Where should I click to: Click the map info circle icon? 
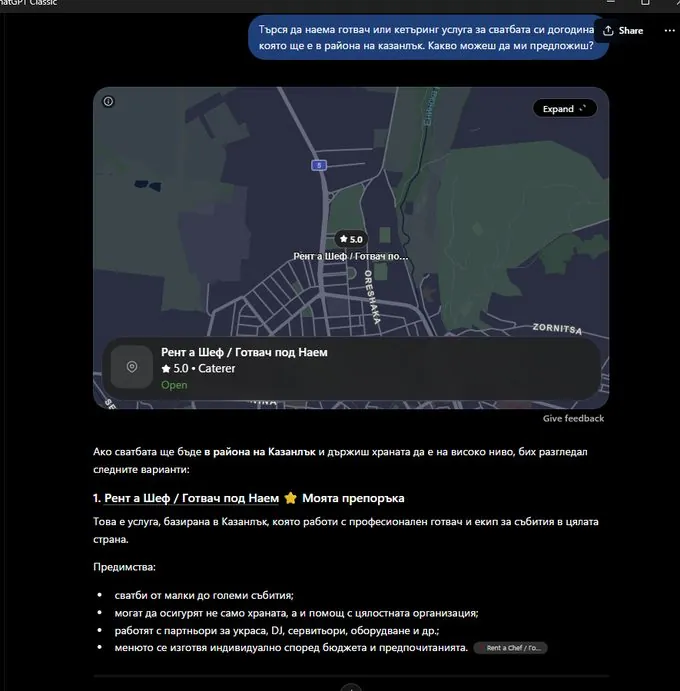108,101
